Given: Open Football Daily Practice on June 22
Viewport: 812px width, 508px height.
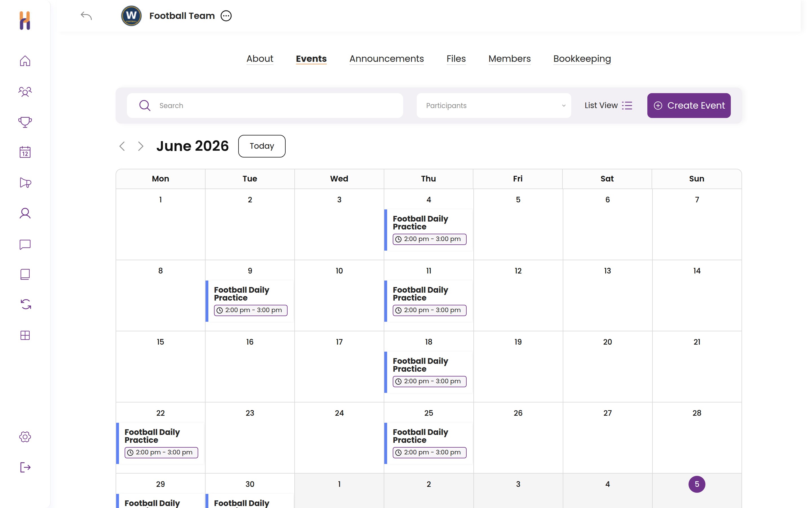Looking at the screenshot, I should pyautogui.click(x=160, y=443).
